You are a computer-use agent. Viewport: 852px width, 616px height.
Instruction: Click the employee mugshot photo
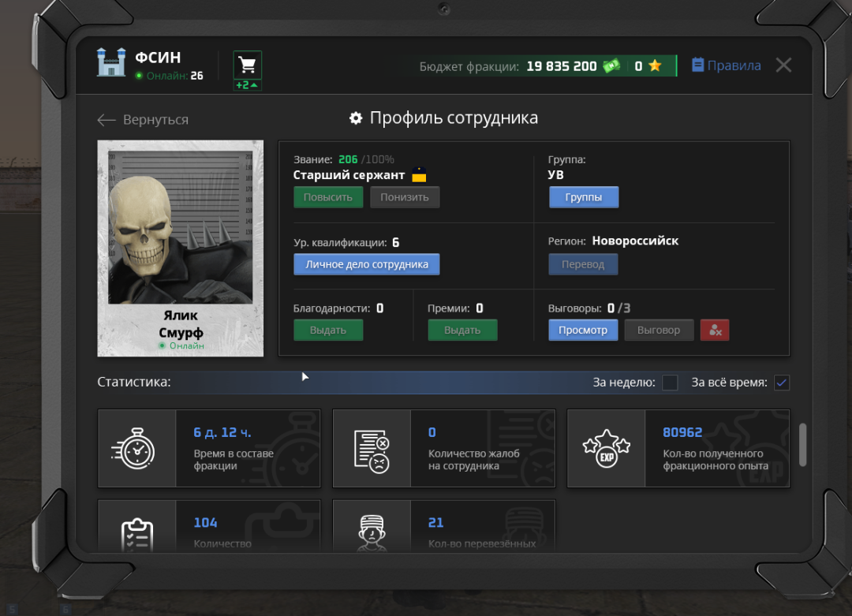(180, 227)
